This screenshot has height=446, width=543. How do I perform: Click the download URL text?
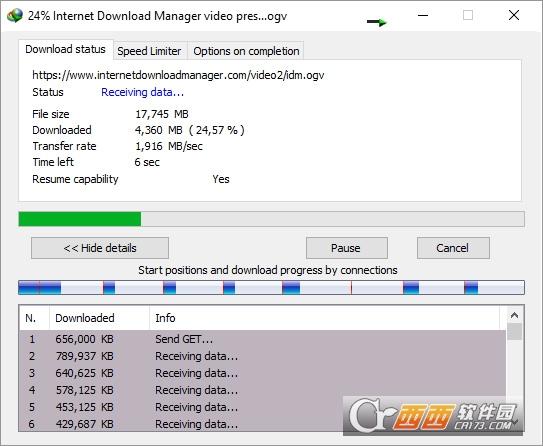pyautogui.click(x=178, y=75)
